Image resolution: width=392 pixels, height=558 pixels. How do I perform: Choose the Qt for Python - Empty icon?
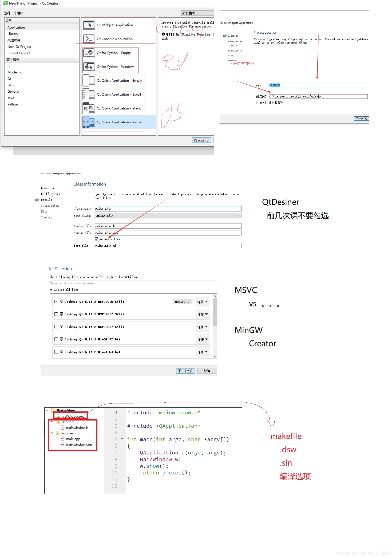tap(89, 53)
